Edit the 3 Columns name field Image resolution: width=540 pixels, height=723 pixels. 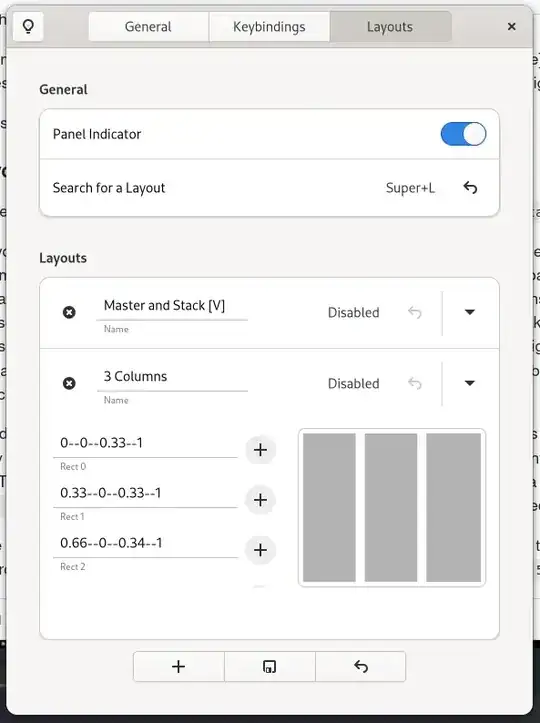172,377
